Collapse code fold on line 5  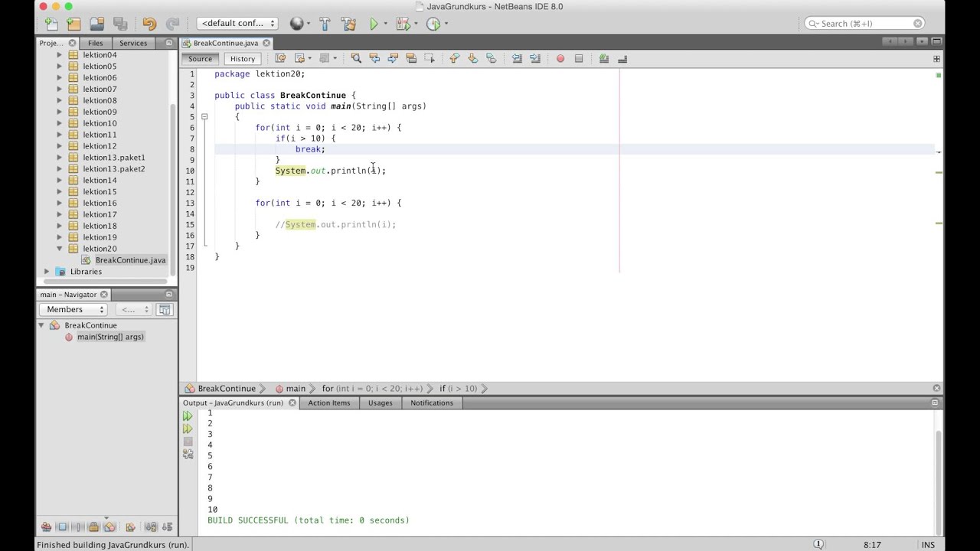[x=204, y=117]
